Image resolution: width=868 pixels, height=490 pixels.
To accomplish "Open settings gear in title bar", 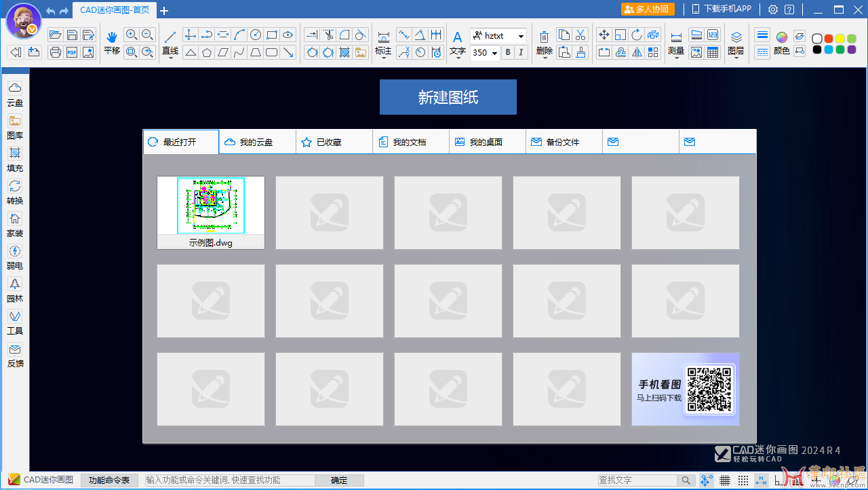I will (x=773, y=10).
